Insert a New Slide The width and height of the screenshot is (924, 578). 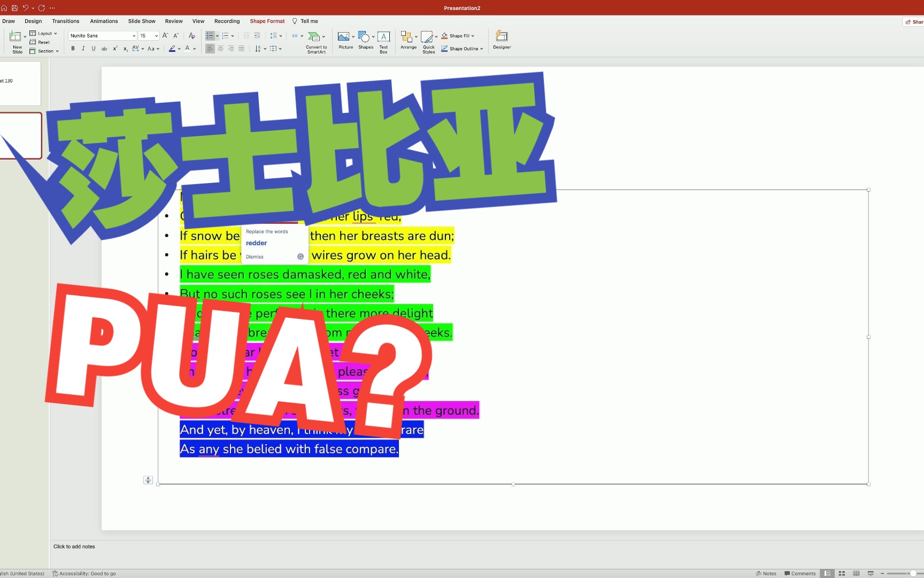(16, 42)
